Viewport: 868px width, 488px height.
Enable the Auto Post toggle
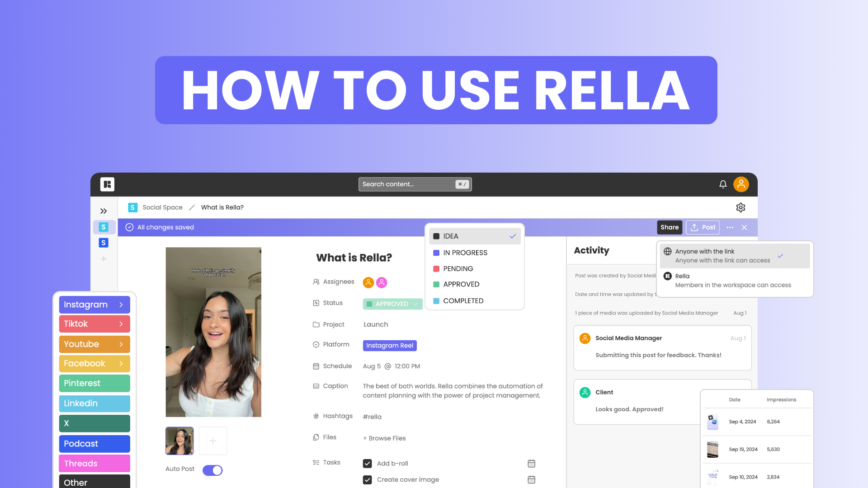click(212, 470)
